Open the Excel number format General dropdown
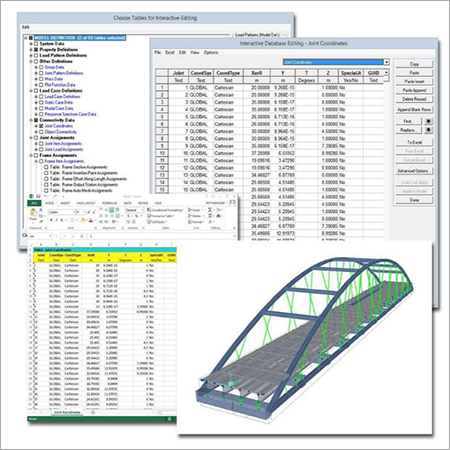The width and height of the screenshot is (450, 450). pyautogui.click(x=142, y=210)
